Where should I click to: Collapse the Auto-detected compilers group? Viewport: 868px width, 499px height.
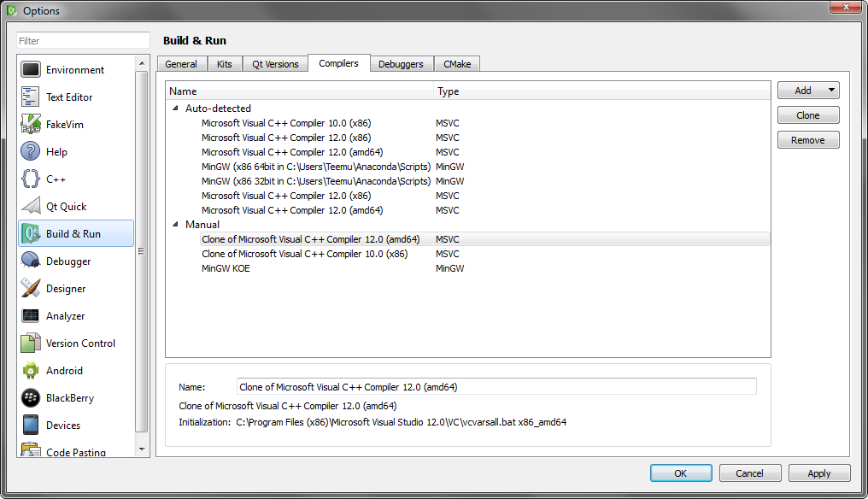point(175,109)
